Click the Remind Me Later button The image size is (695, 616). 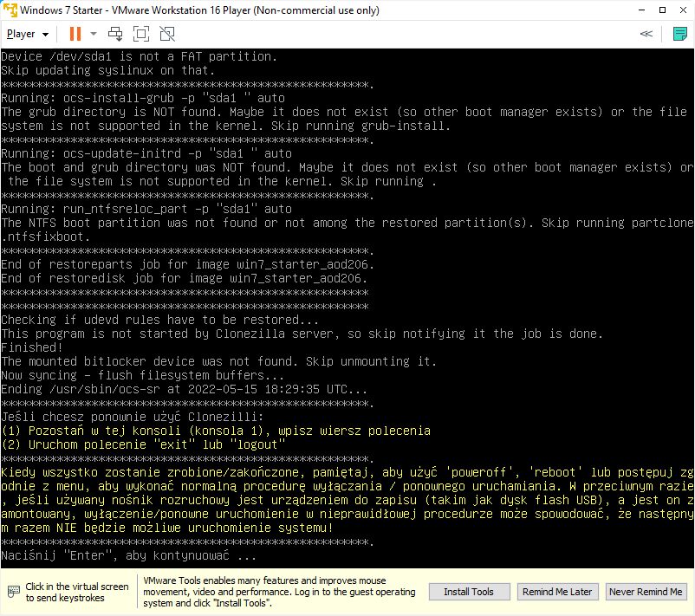tap(556, 592)
